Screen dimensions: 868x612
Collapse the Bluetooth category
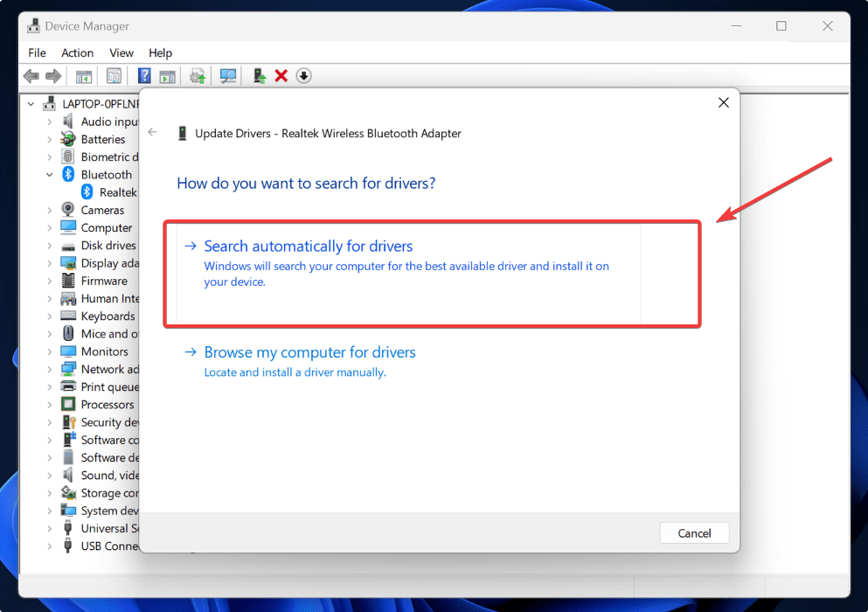tap(50, 174)
